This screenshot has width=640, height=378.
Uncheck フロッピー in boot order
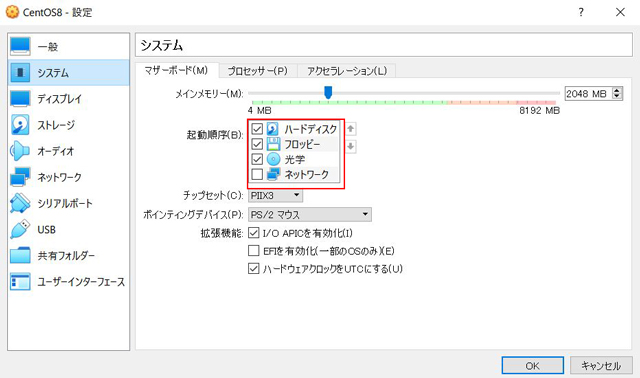coord(257,144)
